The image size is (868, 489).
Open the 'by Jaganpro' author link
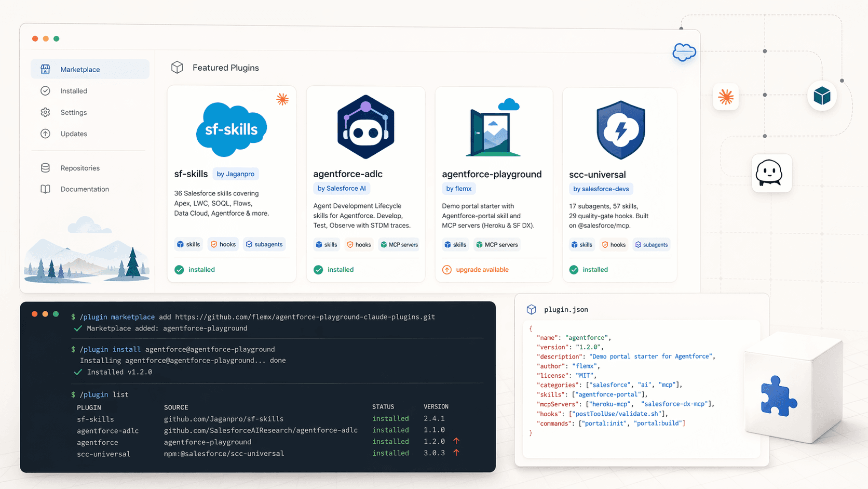(236, 174)
